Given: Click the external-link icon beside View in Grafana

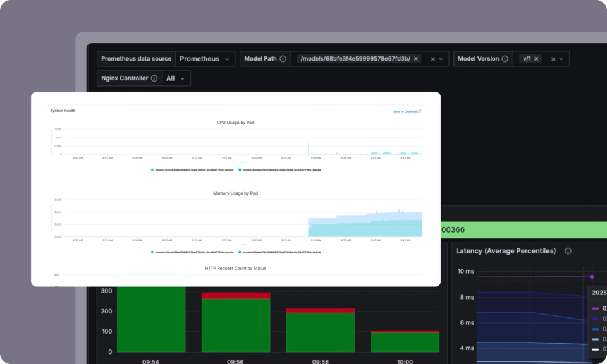Looking at the screenshot, I should 419,111.
